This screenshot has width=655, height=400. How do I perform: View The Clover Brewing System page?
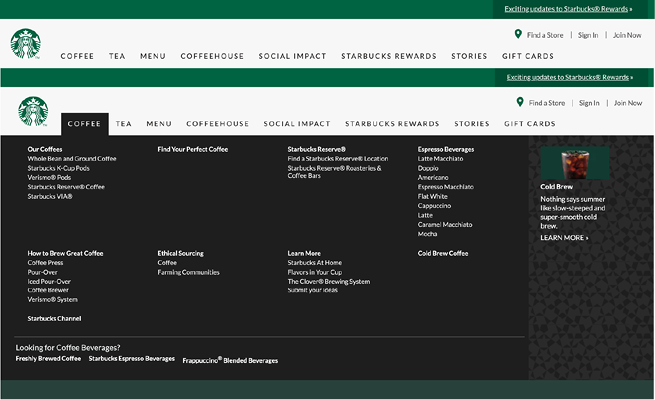click(x=328, y=281)
